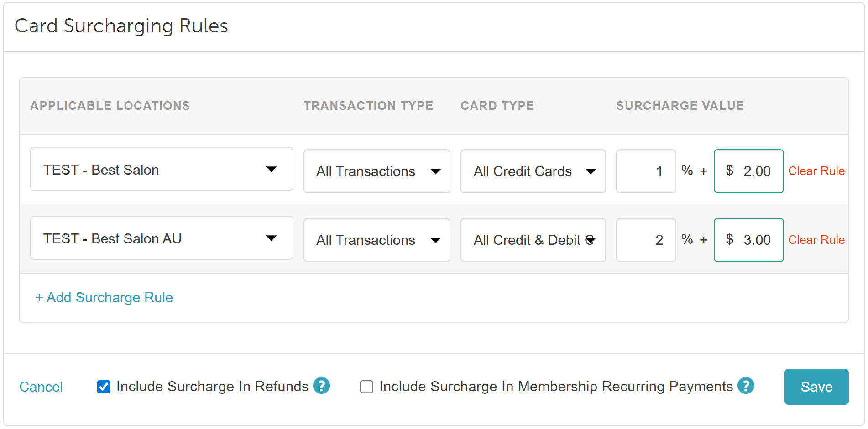868x429 pixels.
Task: Clear Rule for TEST - Best Salon row
Action: (x=816, y=171)
